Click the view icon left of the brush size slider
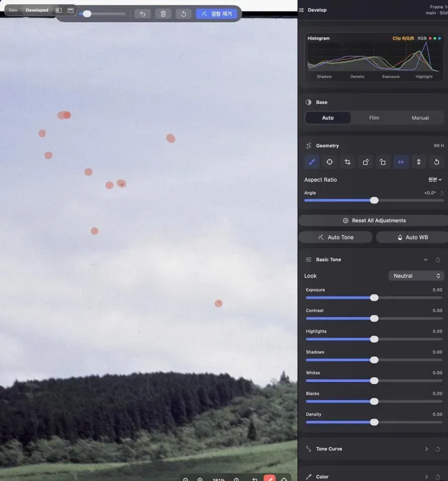The height and width of the screenshot is (481, 448). pyautogui.click(x=71, y=10)
